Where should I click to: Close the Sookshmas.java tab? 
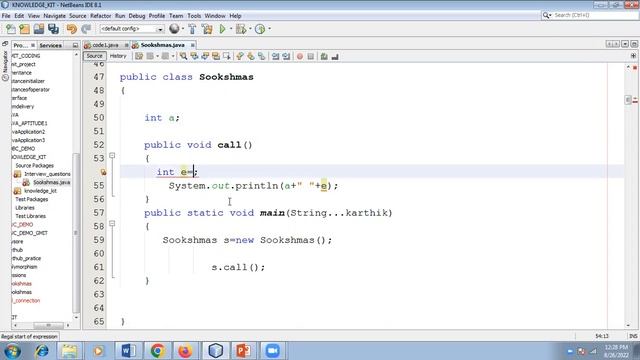coord(192,45)
